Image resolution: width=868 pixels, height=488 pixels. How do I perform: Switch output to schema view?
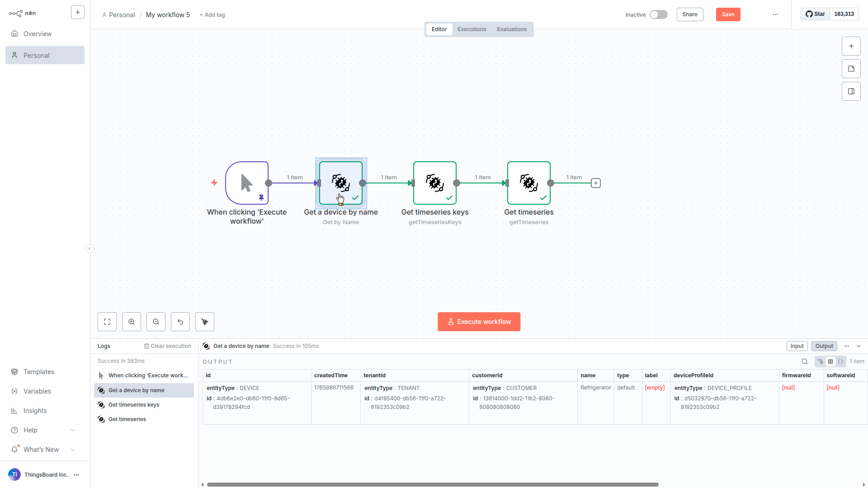[821, 361]
